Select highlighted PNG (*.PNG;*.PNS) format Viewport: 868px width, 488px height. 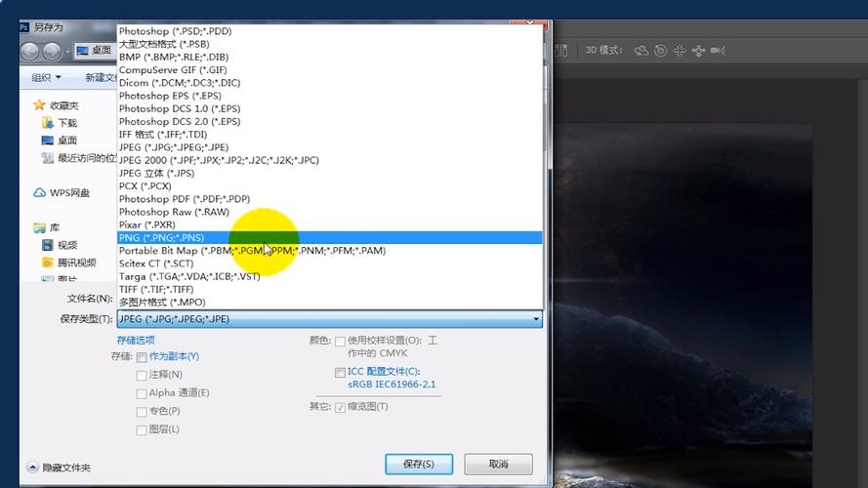point(329,237)
